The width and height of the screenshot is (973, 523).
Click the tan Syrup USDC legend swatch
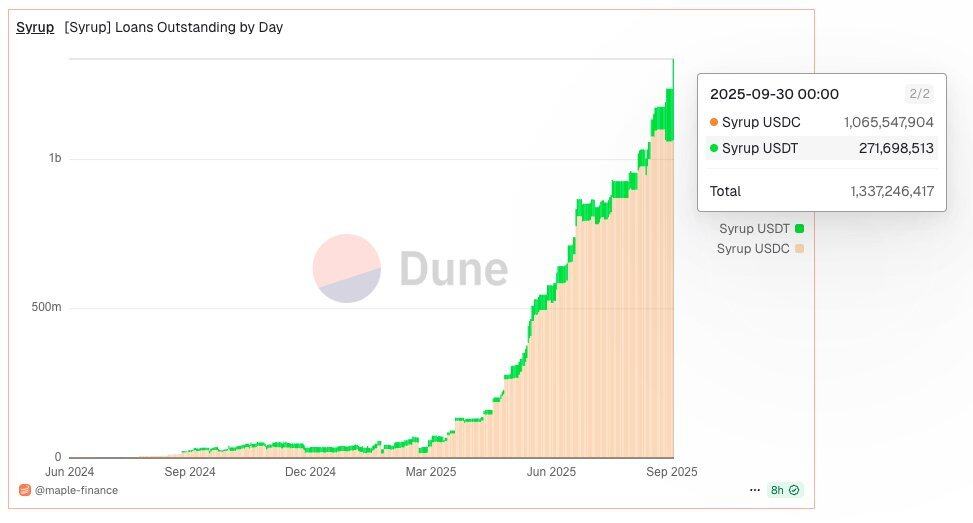pyautogui.click(x=799, y=248)
